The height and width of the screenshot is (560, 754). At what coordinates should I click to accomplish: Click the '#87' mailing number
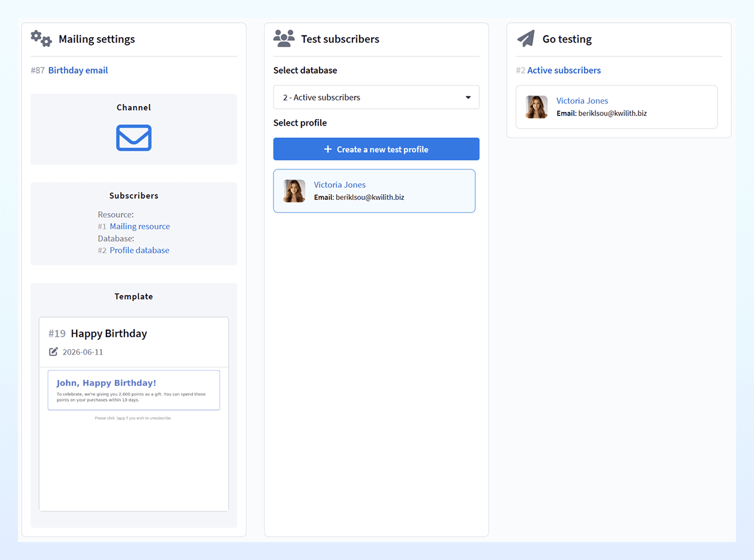tap(38, 70)
